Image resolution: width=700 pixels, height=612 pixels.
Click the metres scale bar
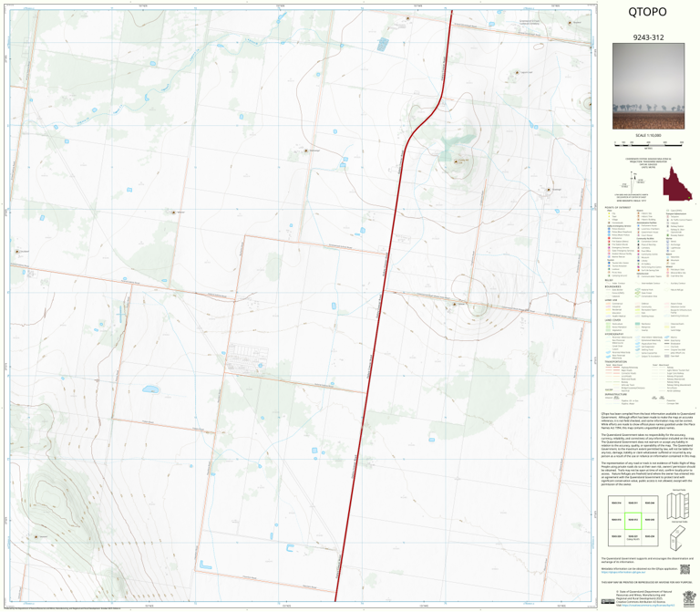pyautogui.click(x=649, y=143)
